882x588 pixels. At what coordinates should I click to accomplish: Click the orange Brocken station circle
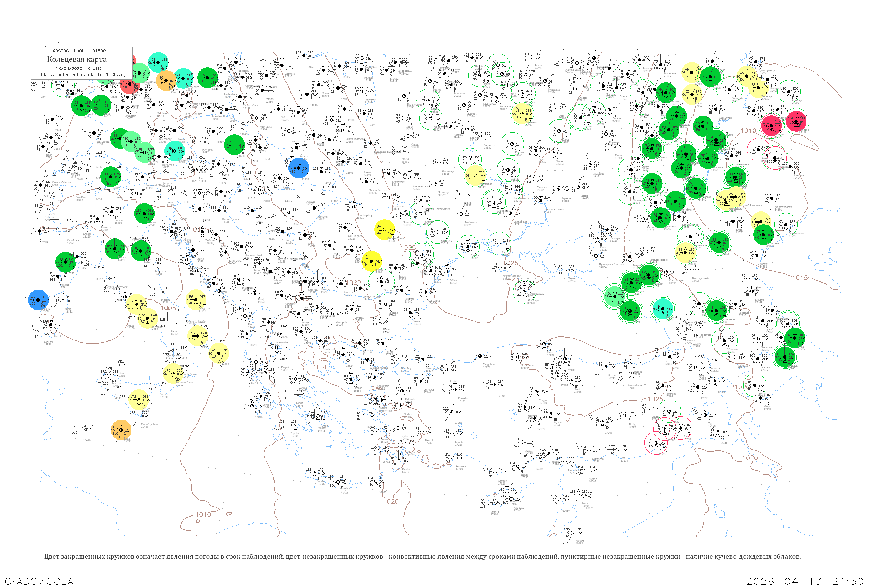click(166, 81)
